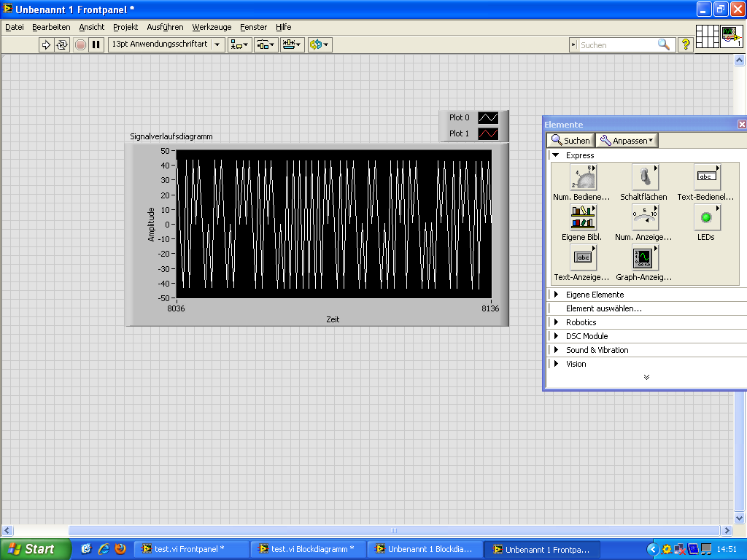Click the context help question mark icon

pos(686,44)
